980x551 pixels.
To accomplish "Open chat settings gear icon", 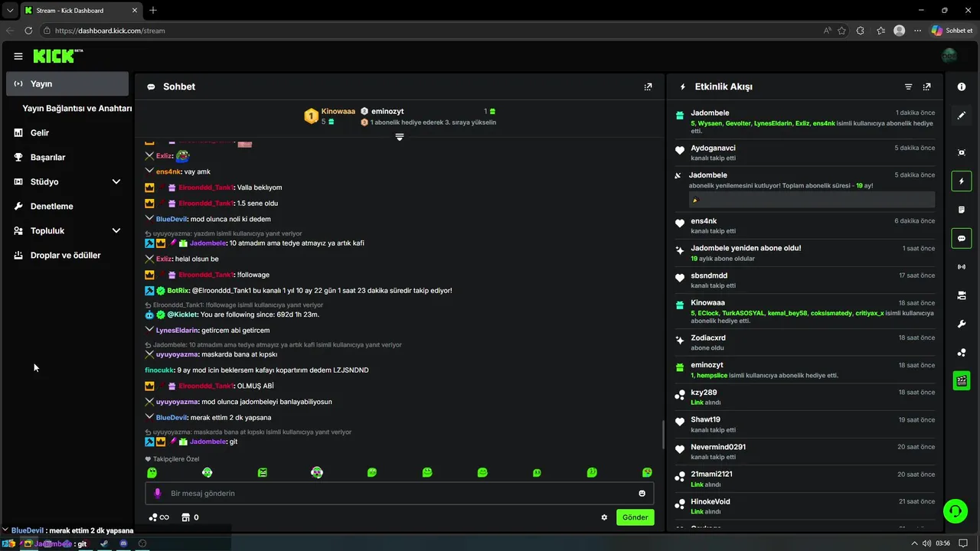I will click(604, 517).
